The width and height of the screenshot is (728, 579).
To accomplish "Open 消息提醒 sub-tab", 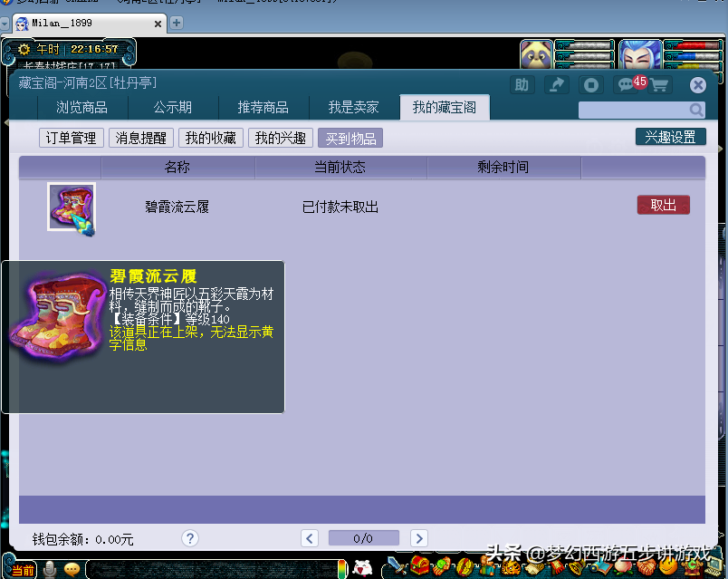I will (x=140, y=138).
